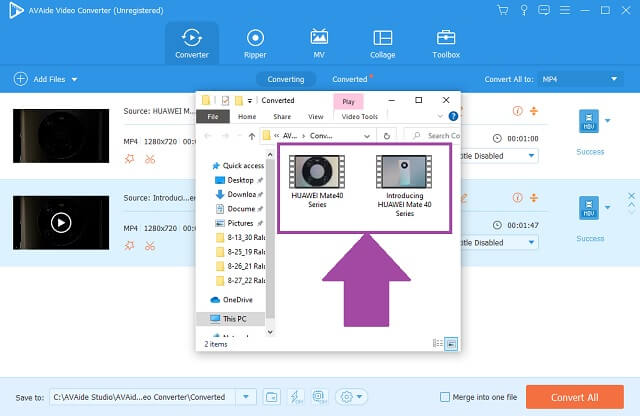Click the HUAWEI source video thumbnail

click(61, 136)
